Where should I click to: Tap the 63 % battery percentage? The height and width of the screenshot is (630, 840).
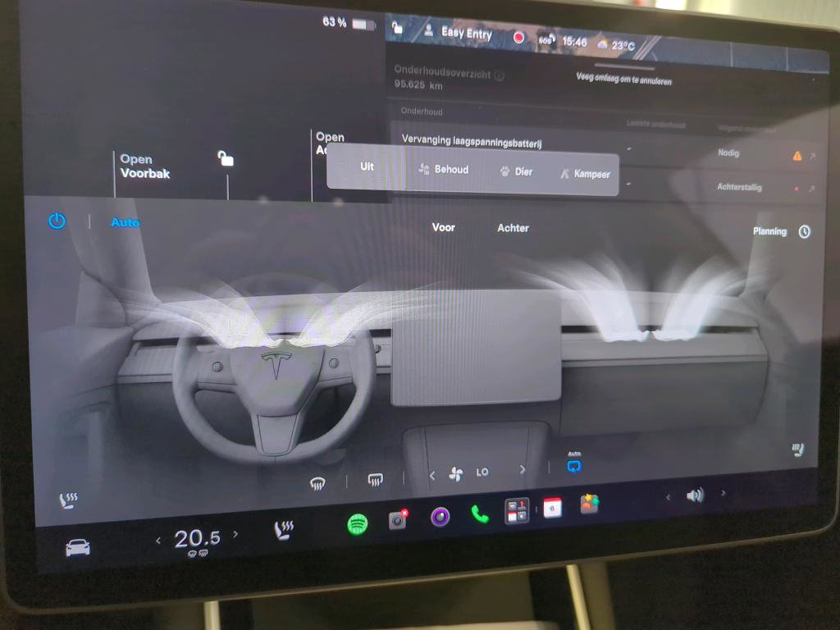coord(335,22)
